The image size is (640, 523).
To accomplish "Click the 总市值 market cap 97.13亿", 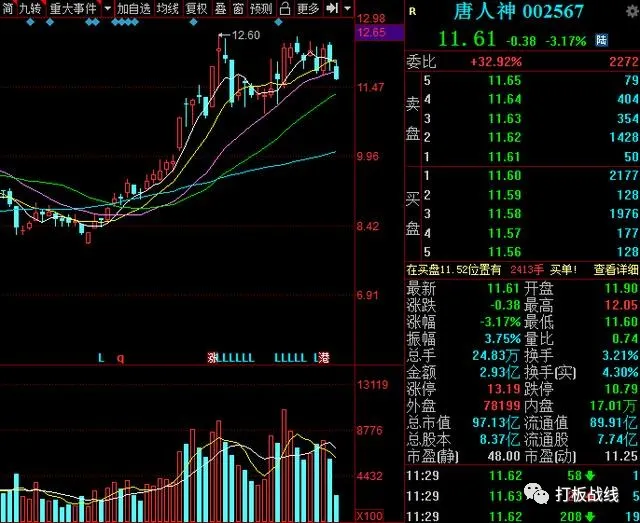I will pyautogui.click(x=496, y=423).
